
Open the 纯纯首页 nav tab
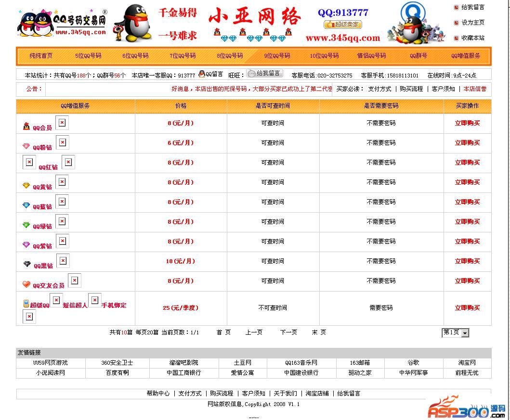click(x=41, y=55)
